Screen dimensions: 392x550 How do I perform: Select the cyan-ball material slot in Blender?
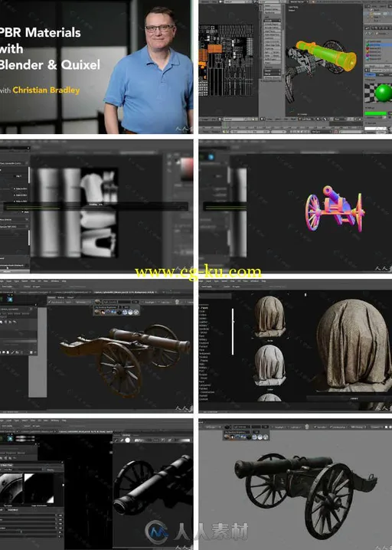pos(378,59)
